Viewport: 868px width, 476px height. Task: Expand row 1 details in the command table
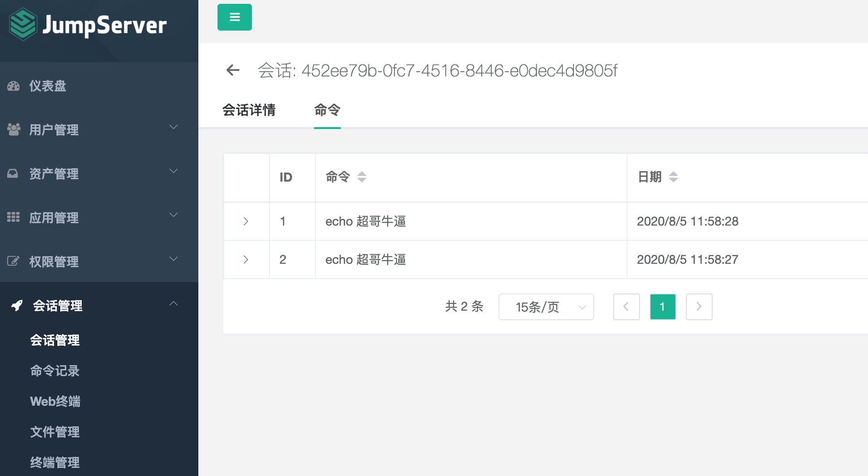click(246, 221)
